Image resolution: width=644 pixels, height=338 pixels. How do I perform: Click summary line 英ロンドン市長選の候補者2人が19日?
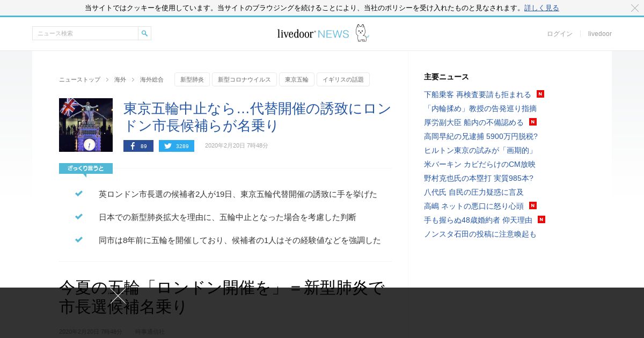(238, 194)
